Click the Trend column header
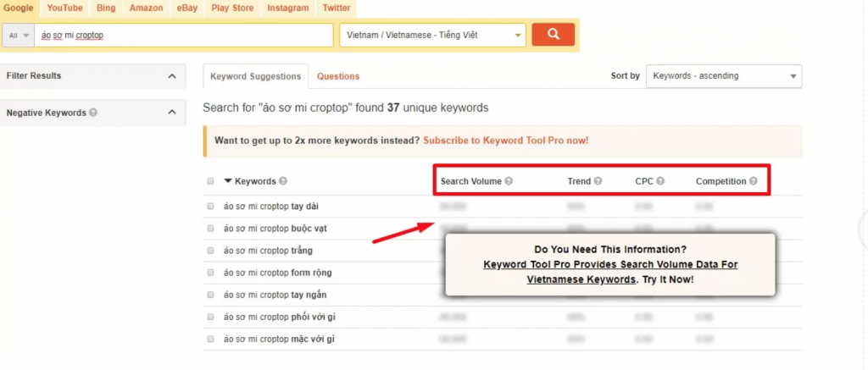The width and height of the screenshot is (868, 370). click(x=580, y=181)
